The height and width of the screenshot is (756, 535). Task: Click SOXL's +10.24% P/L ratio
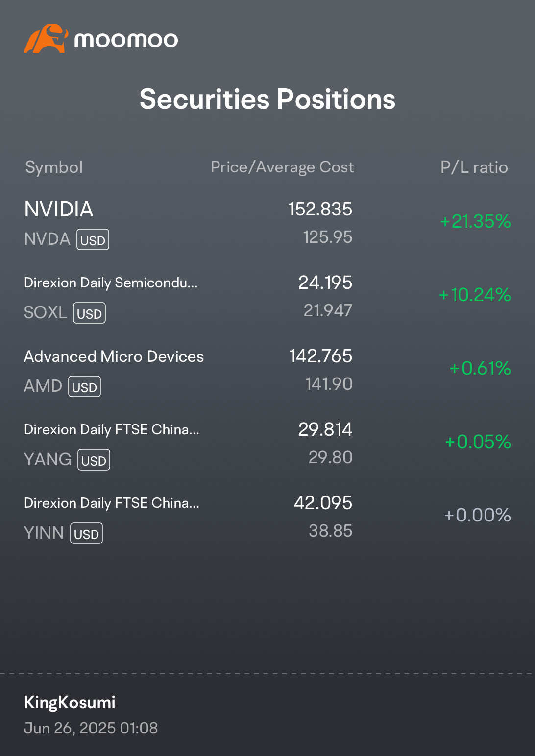[475, 295]
